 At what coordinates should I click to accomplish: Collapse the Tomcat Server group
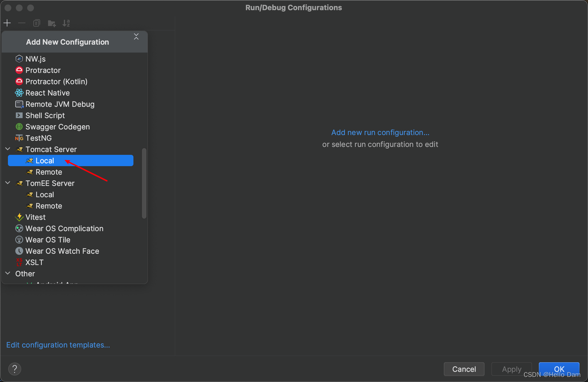[x=8, y=149]
